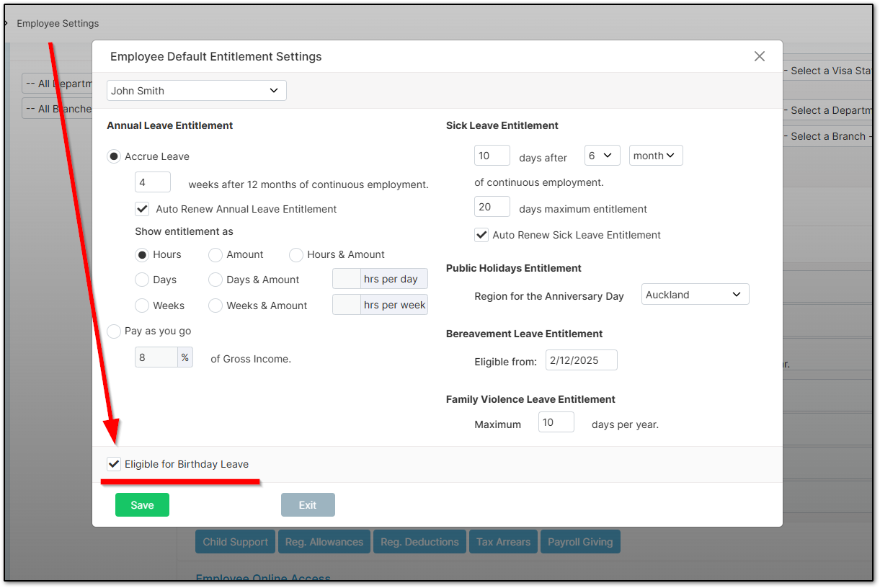Viewport: 880px width, 588px height.
Task: Click the Public Holidays Entitlement heading
Action: (x=514, y=268)
